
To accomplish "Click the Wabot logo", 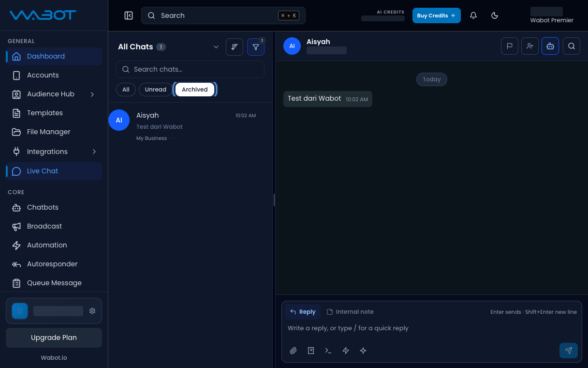I will [x=43, y=15].
